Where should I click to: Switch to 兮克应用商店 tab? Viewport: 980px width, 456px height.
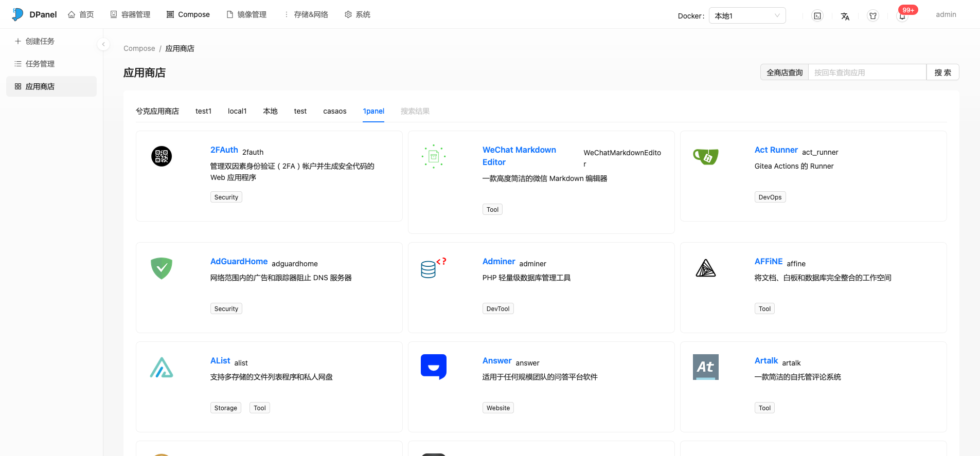click(157, 111)
